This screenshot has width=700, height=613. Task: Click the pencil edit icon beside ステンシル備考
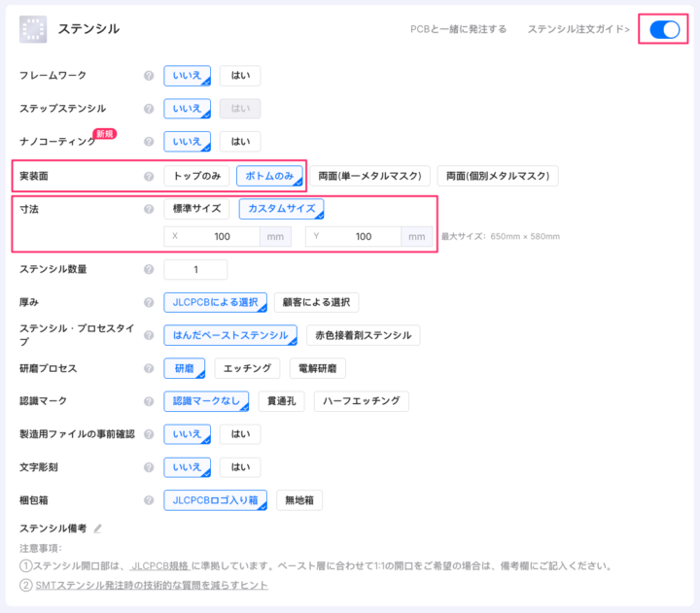(97, 528)
